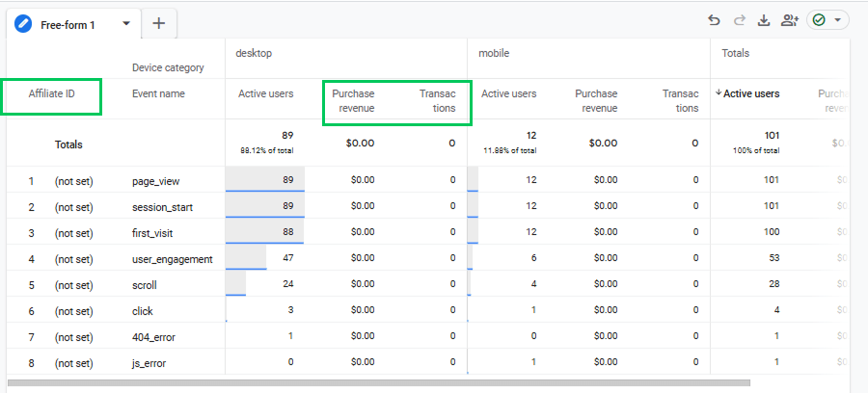Image resolution: width=868 pixels, height=393 pixels.
Task: Select the page_view event row
Action: 156,180
